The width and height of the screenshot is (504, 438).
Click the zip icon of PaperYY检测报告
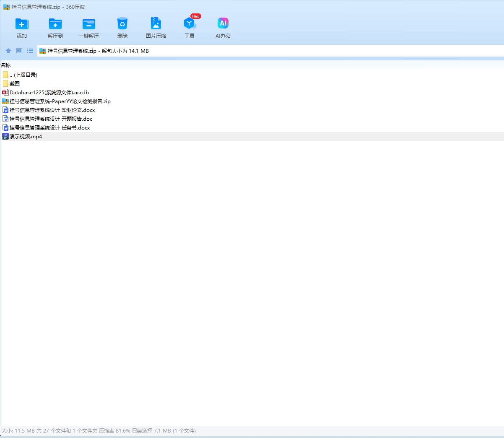coord(5,101)
